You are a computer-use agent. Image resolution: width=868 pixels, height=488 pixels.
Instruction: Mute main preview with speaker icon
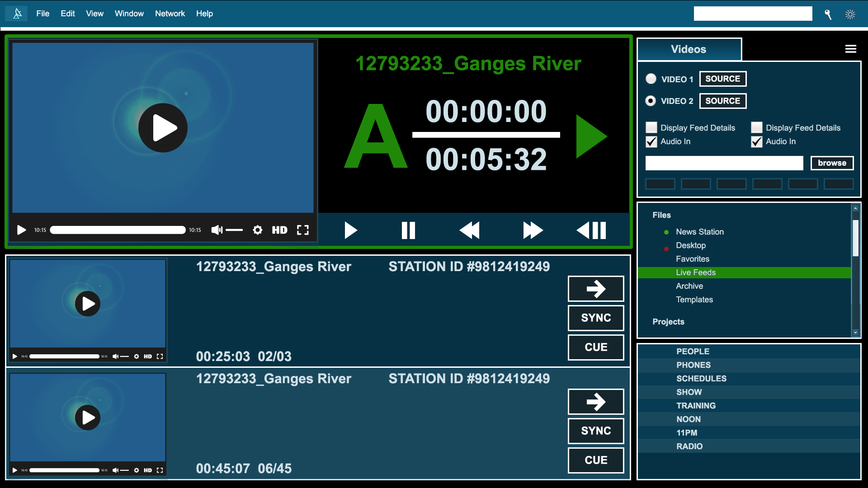[217, 230]
